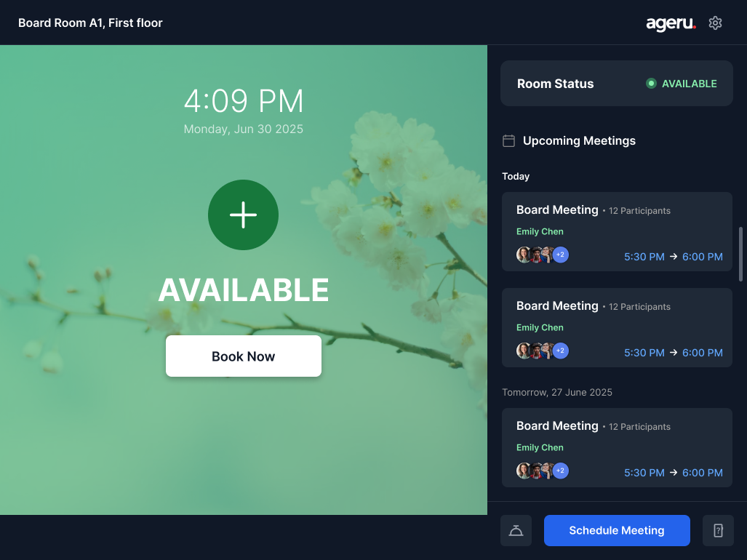The width and height of the screenshot is (747, 560).
Task: Expand +2 participants on tomorrow's Board Meeting
Action: (560, 471)
